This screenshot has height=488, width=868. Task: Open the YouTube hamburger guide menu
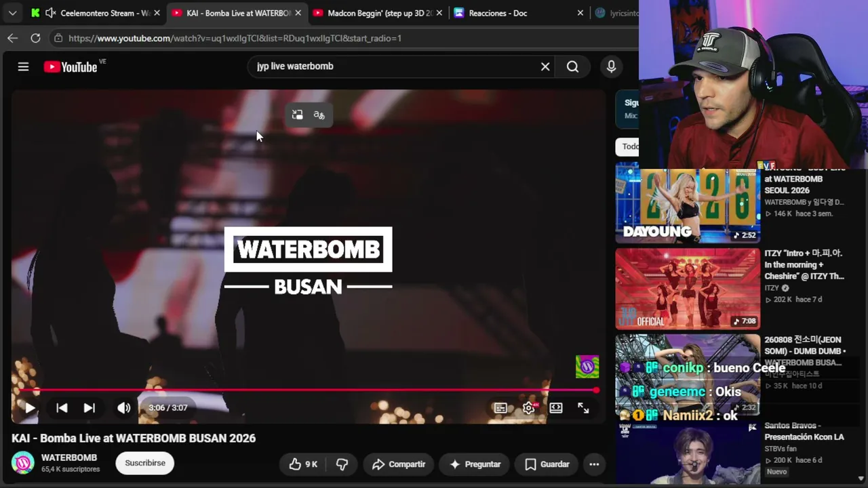[x=23, y=66]
